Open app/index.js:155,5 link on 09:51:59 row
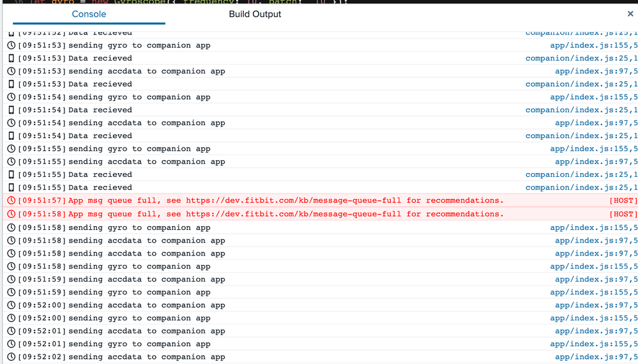 click(x=593, y=292)
